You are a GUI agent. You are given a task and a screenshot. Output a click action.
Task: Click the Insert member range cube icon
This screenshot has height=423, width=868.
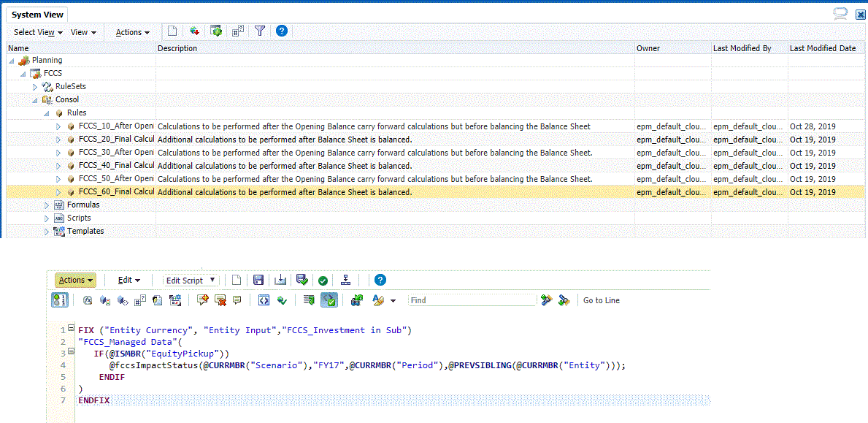pos(104,300)
